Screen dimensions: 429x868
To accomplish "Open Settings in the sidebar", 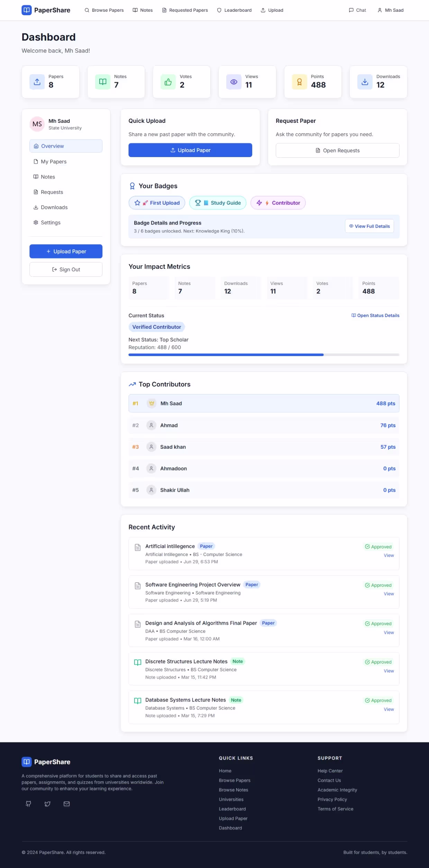I will point(66,222).
